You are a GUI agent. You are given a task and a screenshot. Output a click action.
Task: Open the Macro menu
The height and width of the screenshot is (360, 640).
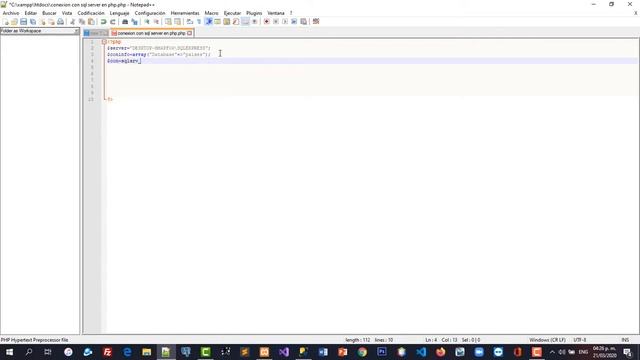click(211, 13)
